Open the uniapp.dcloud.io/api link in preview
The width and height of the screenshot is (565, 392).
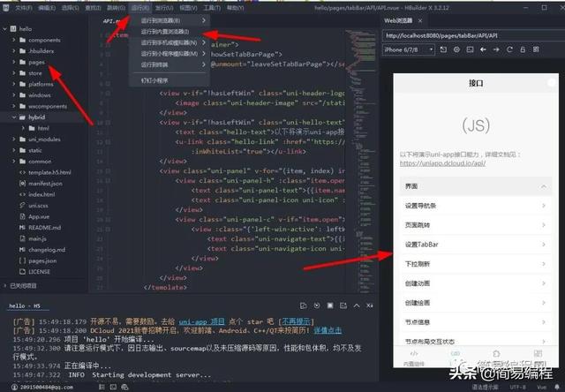(x=442, y=163)
